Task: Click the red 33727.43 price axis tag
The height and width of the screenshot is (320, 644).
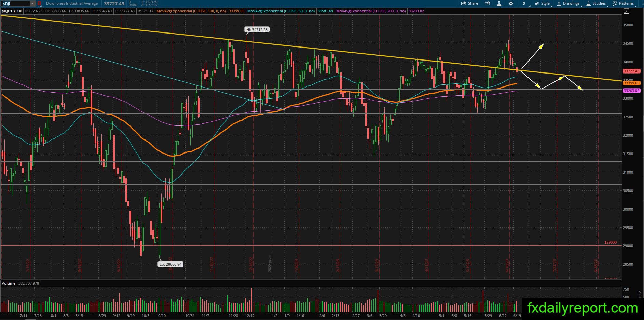Action: point(631,71)
